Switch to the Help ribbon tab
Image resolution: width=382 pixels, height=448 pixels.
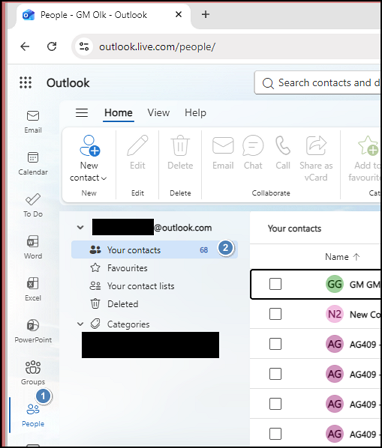click(x=195, y=113)
